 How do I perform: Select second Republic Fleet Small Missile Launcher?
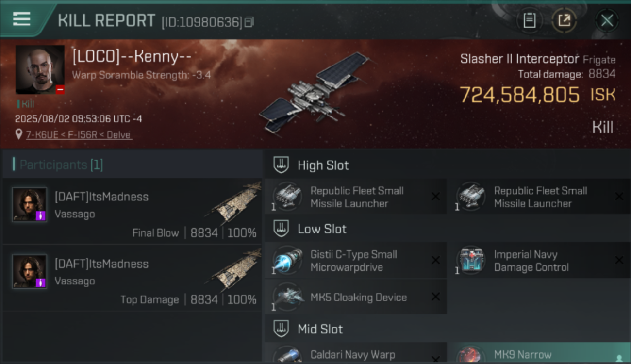click(x=539, y=197)
